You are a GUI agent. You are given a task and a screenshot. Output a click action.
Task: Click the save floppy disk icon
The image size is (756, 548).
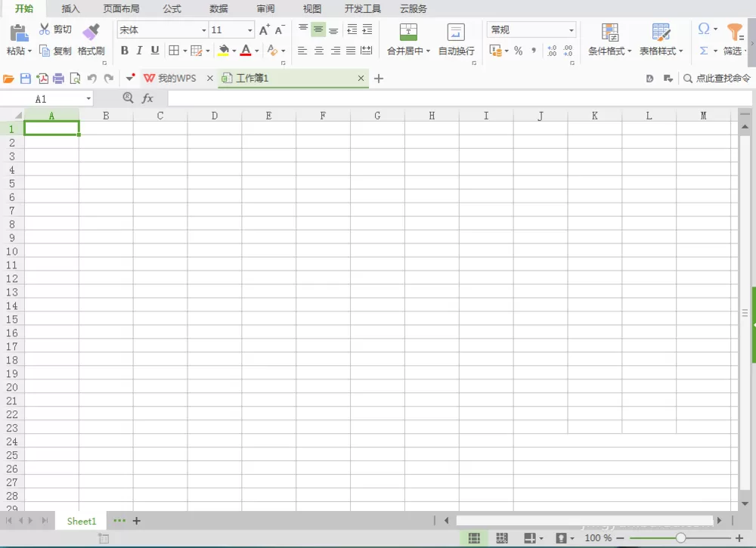tap(26, 79)
